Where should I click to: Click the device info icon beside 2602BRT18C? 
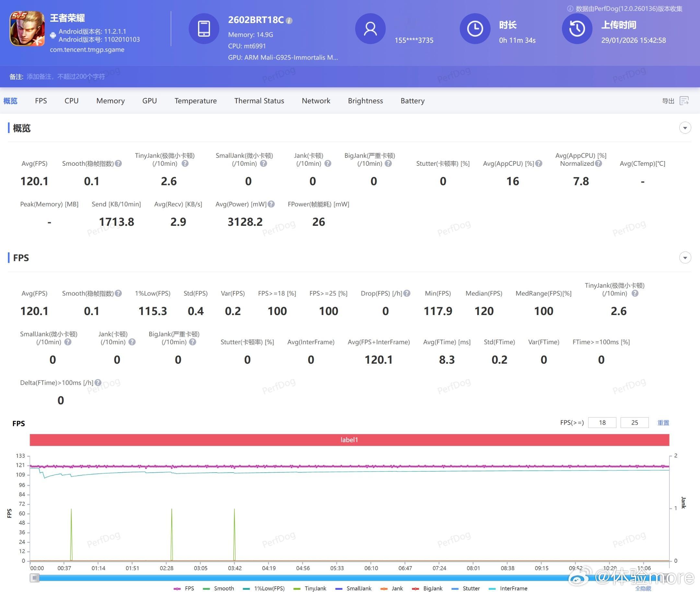289,20
